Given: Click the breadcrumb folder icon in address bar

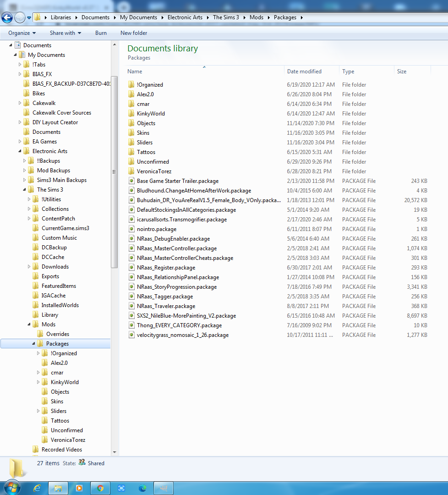Looking at the screenshot, I should (x=37, y=17).
